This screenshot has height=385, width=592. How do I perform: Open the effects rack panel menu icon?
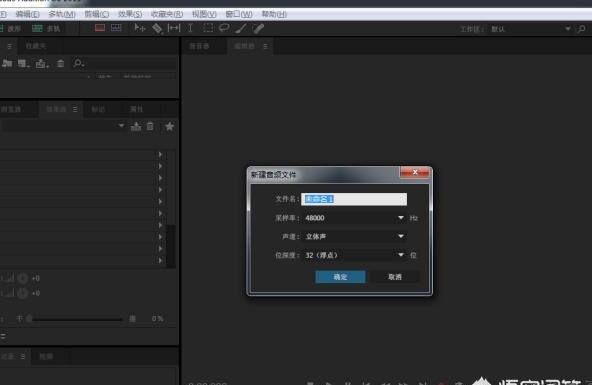coord(75,109)
